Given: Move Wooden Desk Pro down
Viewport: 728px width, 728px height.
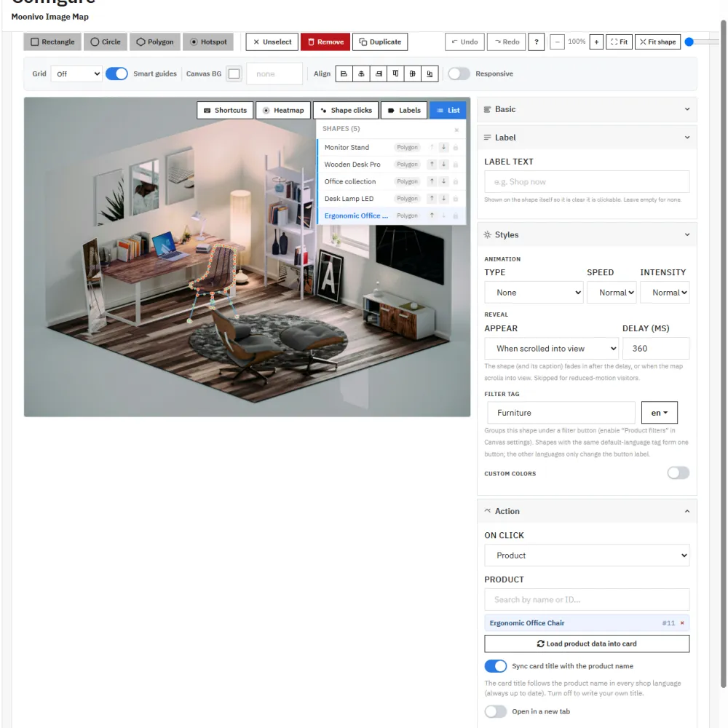Looking at the screenshot, I should (443, 165).
